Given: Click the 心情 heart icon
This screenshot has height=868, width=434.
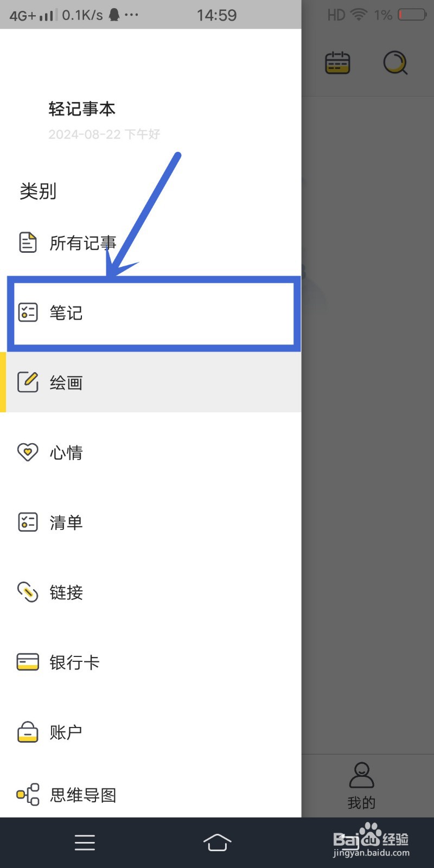Looking at the screenshot, I should 28,452.
